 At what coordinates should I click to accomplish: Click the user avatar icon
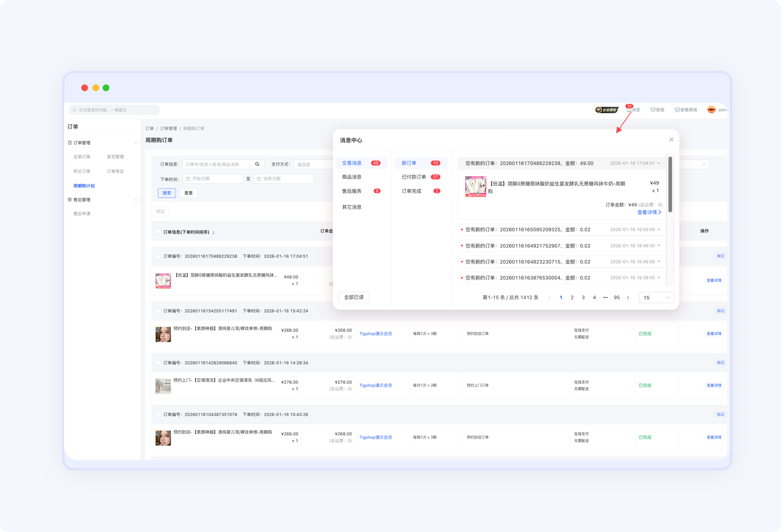711,110
